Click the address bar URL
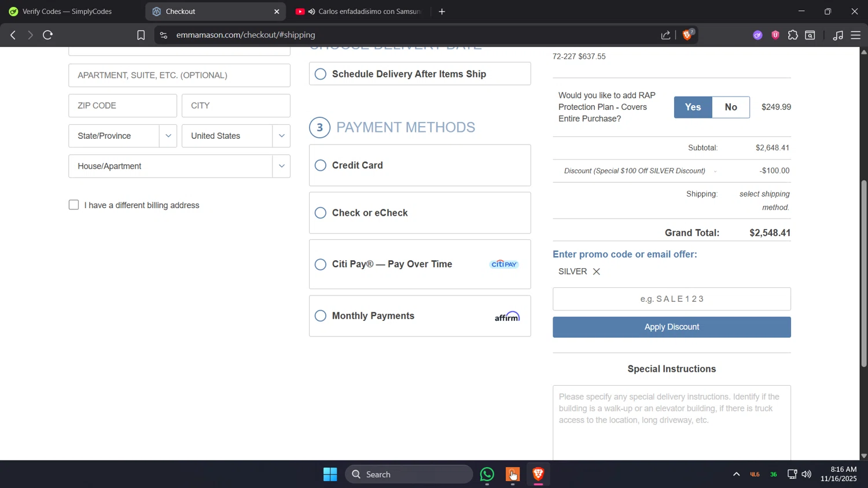868x488 pixels. coord(245,35)
